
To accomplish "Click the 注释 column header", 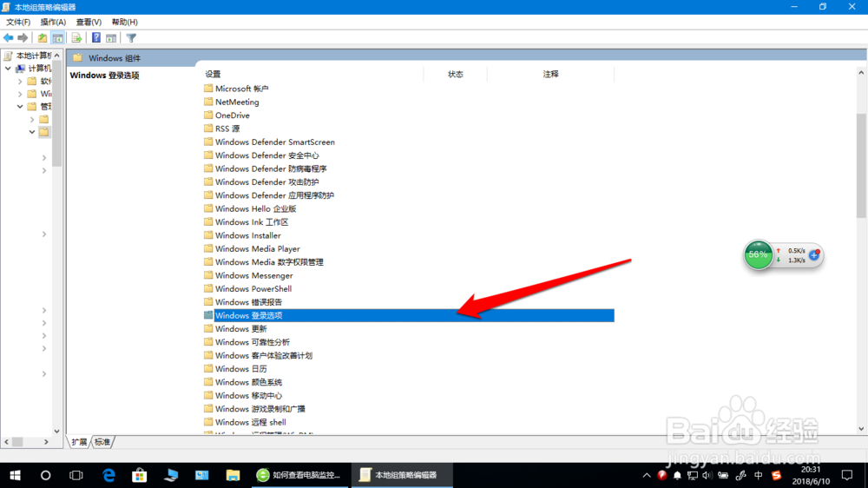I will tap(551, 74).
